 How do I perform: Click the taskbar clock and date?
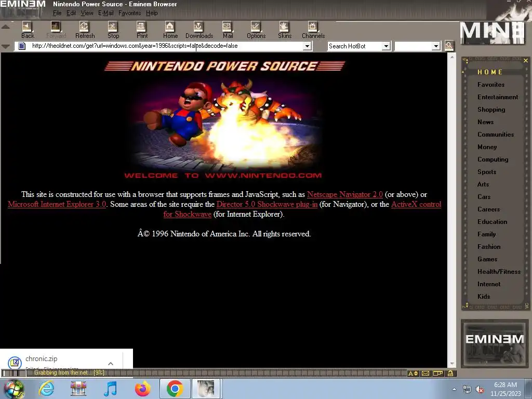(505, 389)
